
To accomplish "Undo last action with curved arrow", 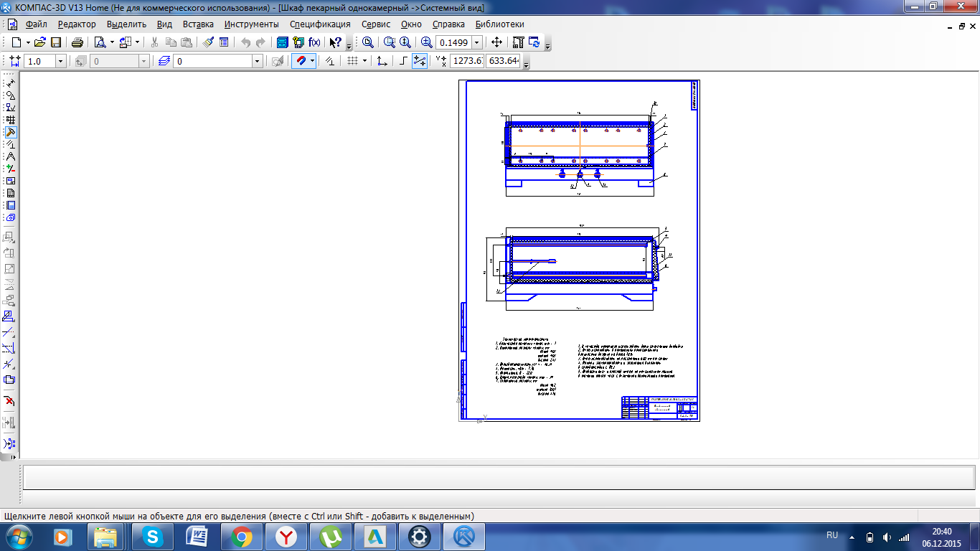I will [x=245, y=42].
